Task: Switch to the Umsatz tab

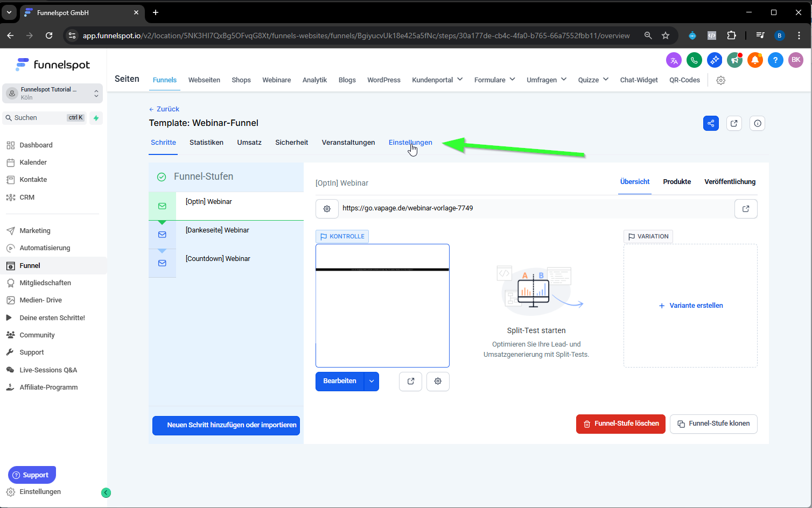Action: pyautogui.click(x=249, y=143)
